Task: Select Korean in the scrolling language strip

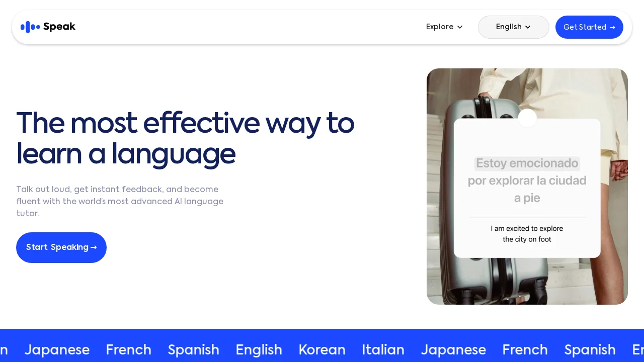Action: click(x=321, y=350)
